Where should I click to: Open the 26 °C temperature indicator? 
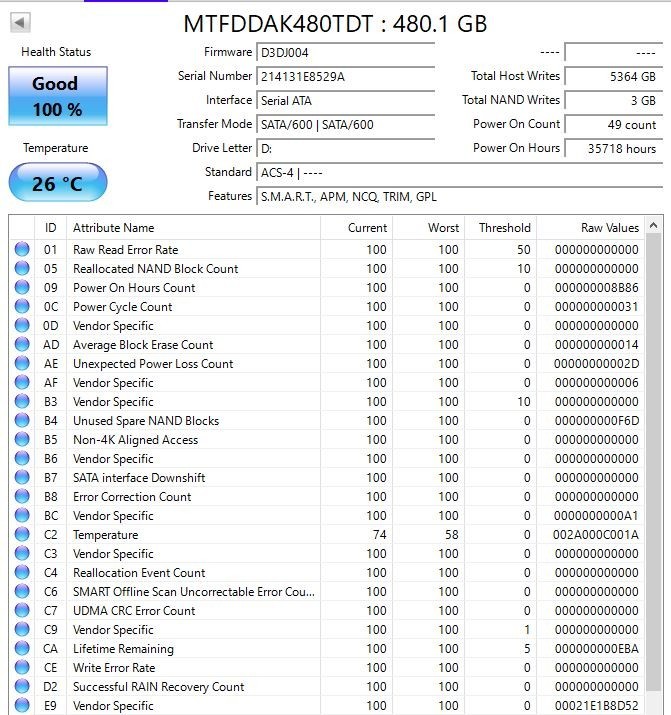58,182
